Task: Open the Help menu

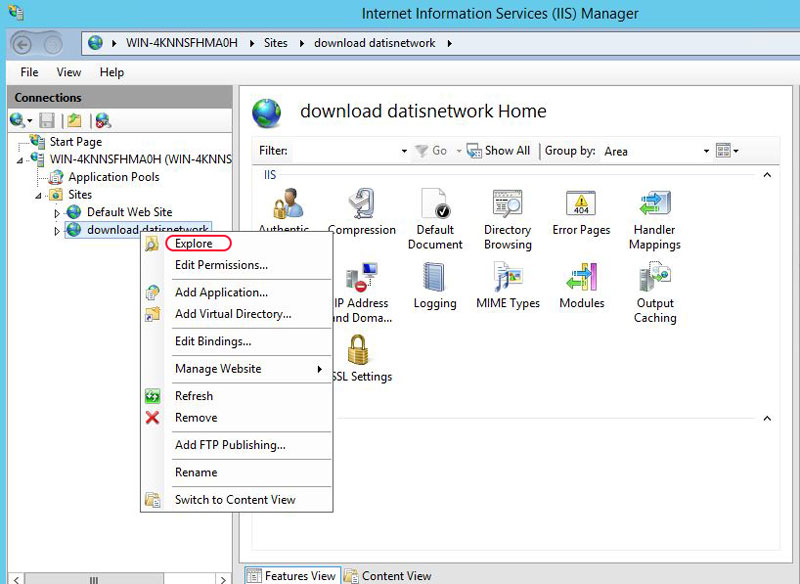Action: click(x=112, y=72)
